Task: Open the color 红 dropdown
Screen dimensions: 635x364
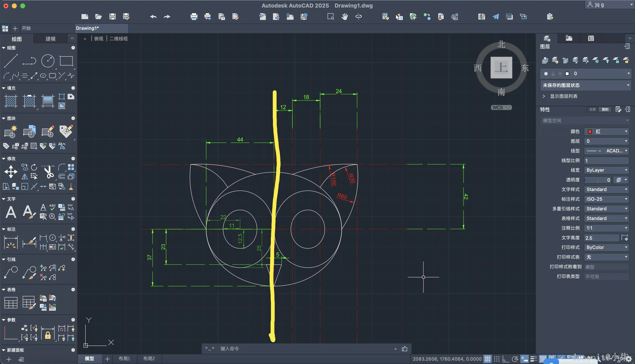Action: pos(606,131)
